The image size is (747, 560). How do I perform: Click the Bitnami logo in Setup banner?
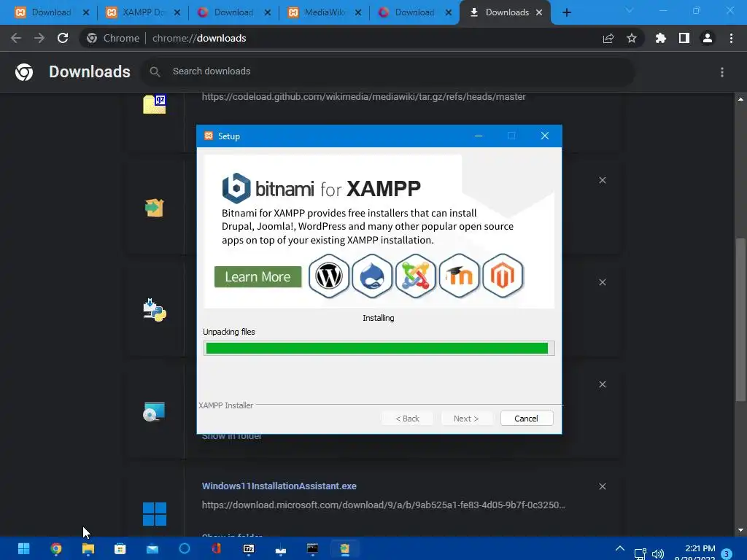236,188
